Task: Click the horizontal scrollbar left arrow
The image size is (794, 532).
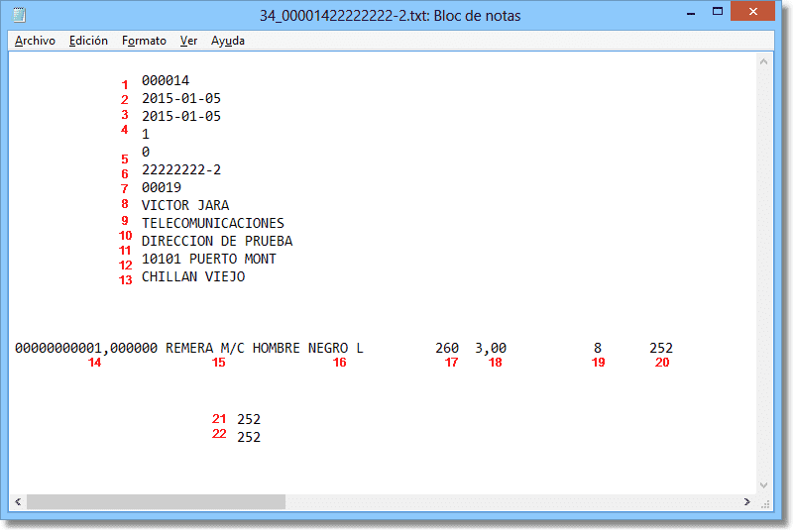Action: coord(18,501)
